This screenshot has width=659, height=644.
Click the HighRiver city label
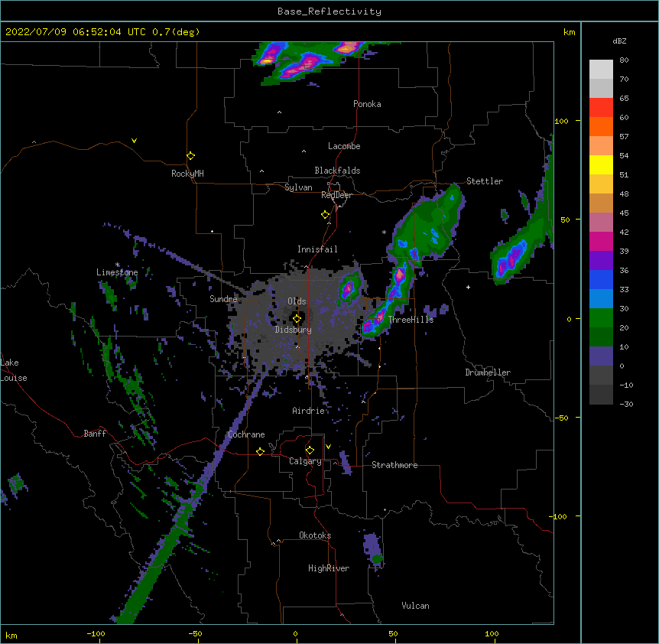pos(329,568)
